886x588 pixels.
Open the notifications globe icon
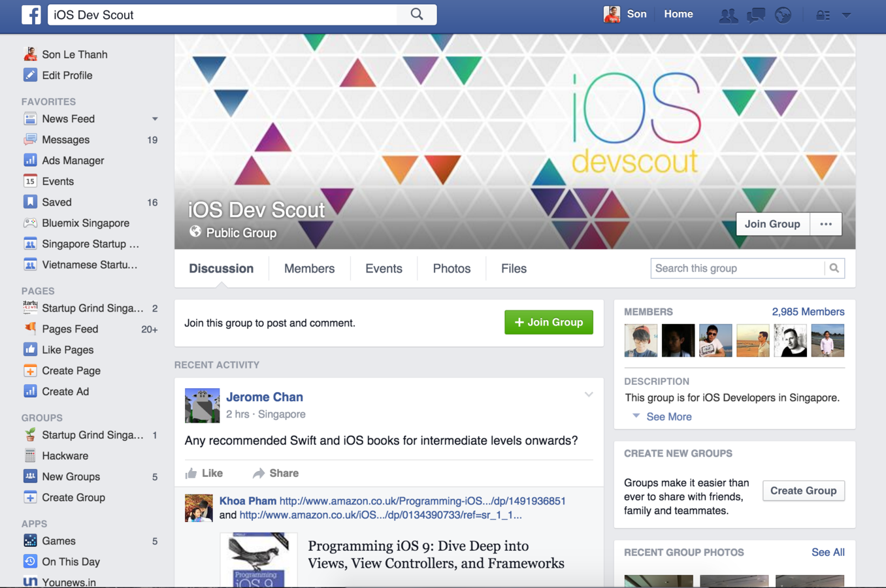coord(783,14)
